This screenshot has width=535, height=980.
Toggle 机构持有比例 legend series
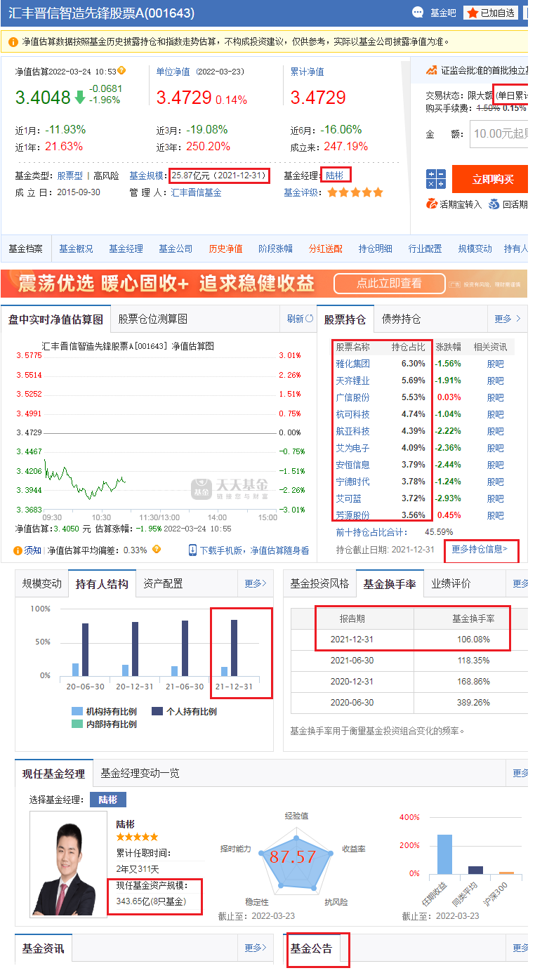pos(104,711)
